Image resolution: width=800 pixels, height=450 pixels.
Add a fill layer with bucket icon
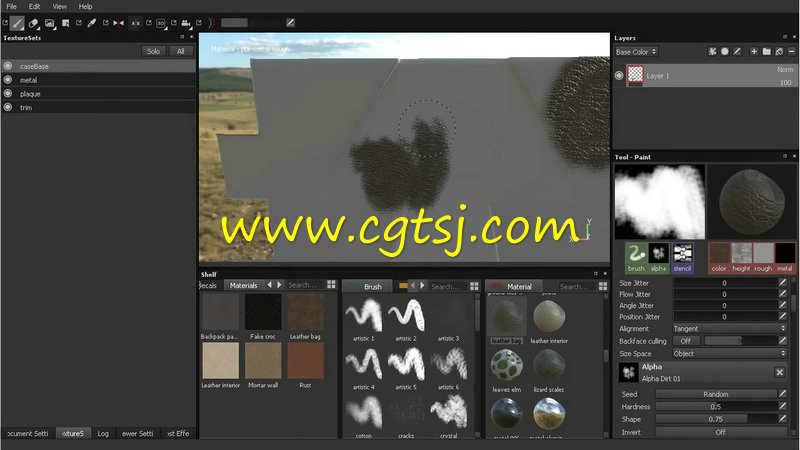click(x=779, y=52)
